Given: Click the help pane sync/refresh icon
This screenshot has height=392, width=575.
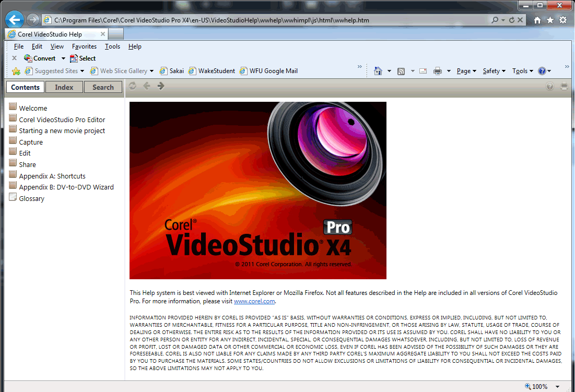Looking at the screenshot, I should point(132,86).
